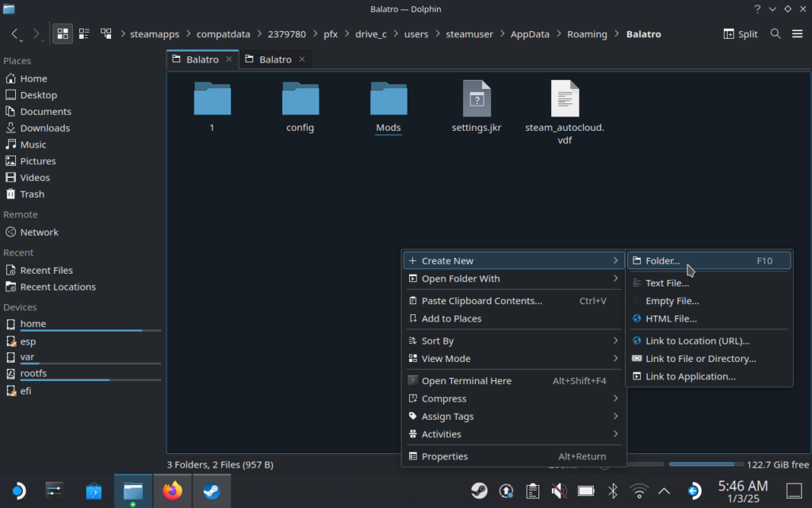Toggle Wi-Fi from the system tray

pos(639,491)
